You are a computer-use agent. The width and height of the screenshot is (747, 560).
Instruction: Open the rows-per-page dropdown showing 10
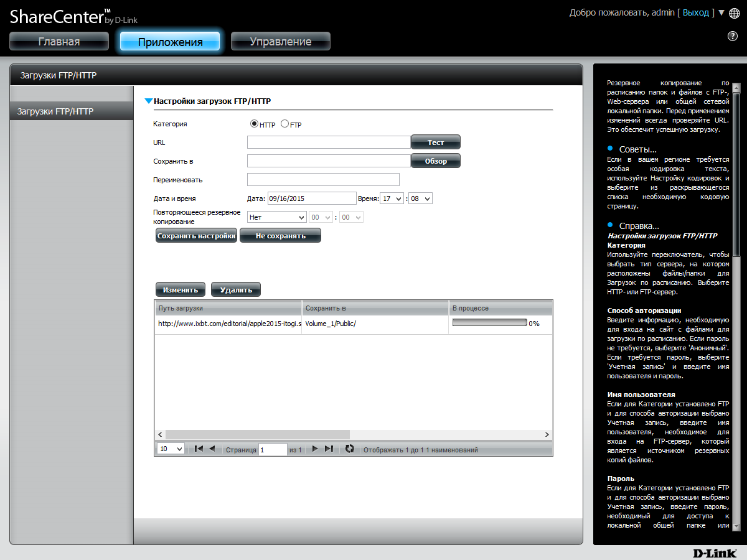171,449
